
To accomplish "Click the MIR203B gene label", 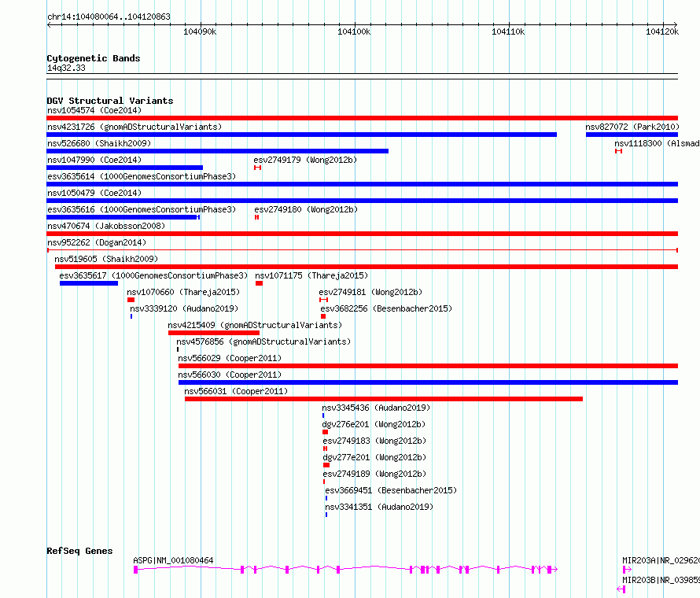I will [x=661, y=580].
